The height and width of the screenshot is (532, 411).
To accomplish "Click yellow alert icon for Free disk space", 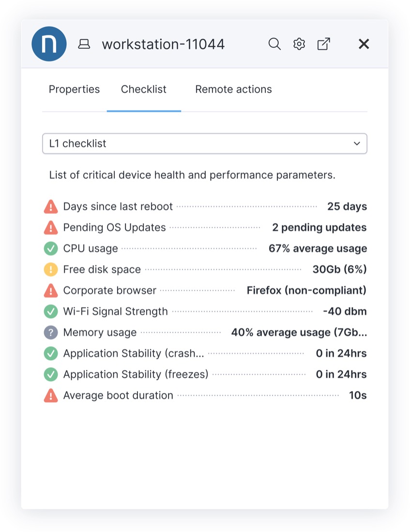I will (51, 269).
